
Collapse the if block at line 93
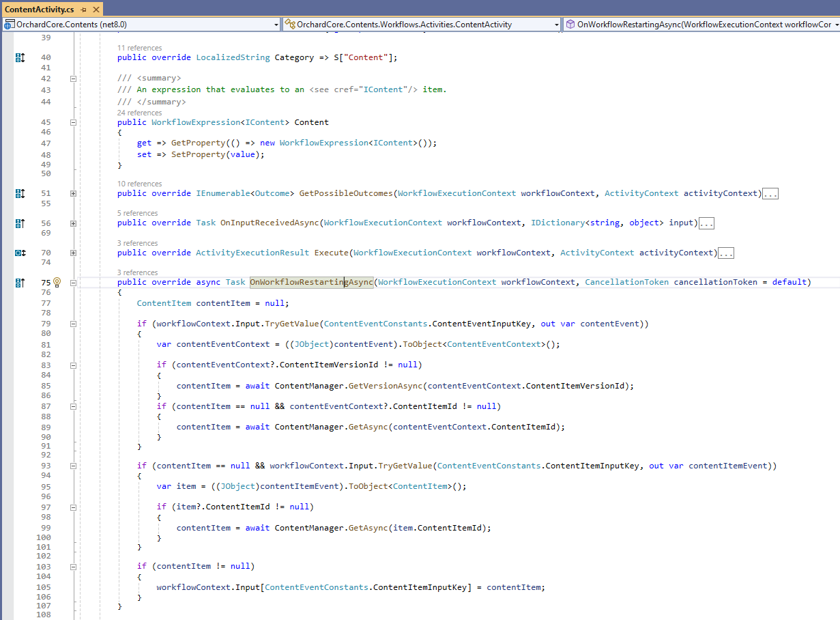click(74, 466)
